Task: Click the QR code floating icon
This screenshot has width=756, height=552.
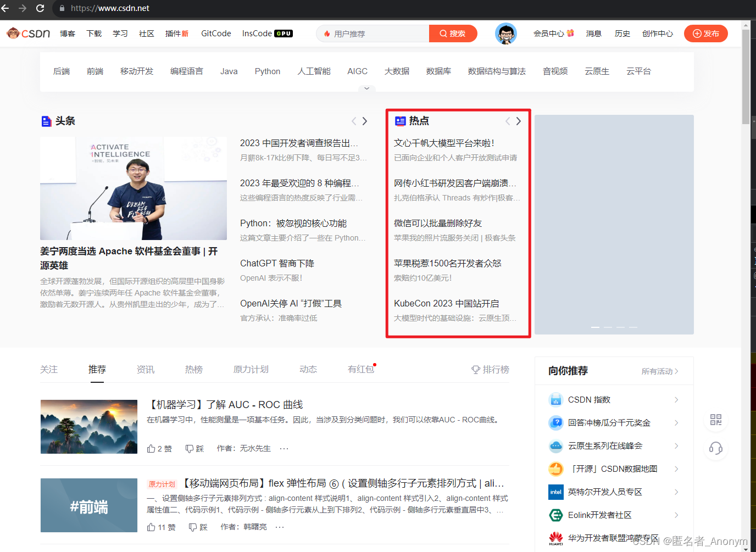Action: (716, 420)
